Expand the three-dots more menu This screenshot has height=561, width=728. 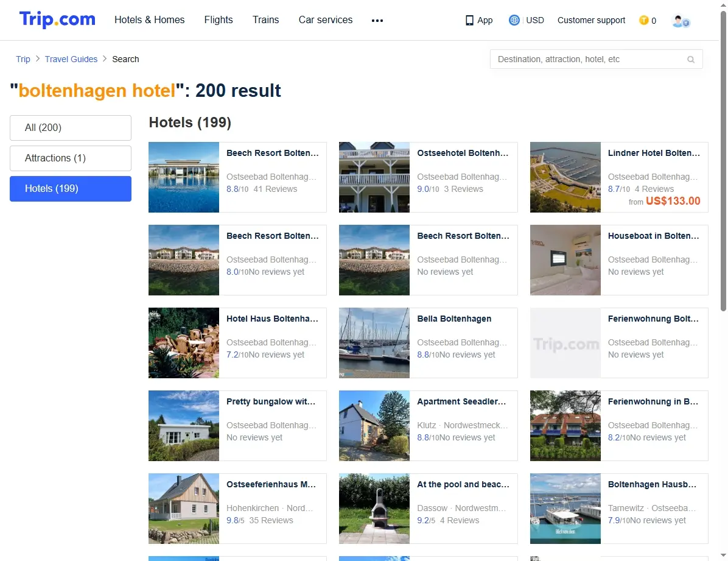click(x=377, y=21)
